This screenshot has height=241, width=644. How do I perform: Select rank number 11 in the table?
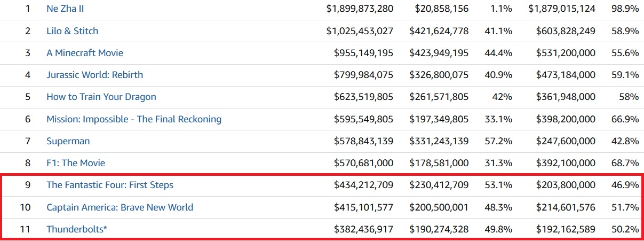coord(26,229)
